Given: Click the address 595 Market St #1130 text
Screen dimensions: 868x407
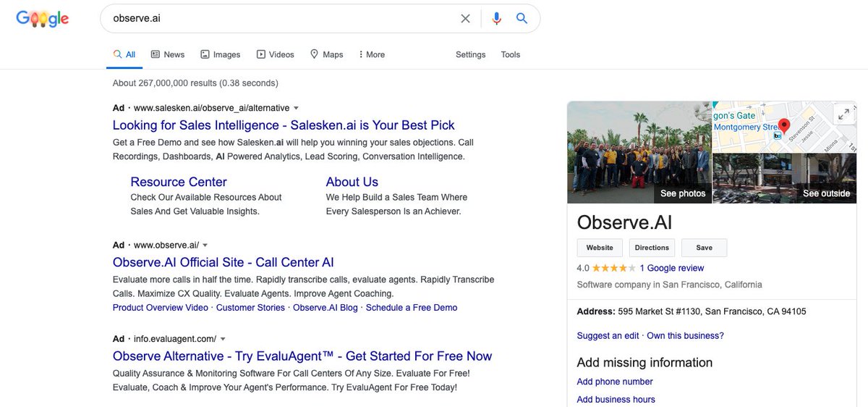Looking at the screenshot, I should click(712, 312).
